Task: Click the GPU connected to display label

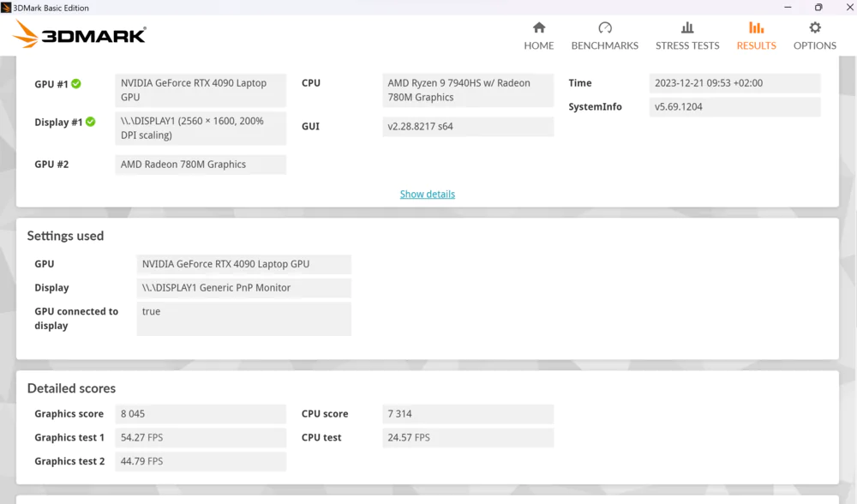Action: coord(76,318)
